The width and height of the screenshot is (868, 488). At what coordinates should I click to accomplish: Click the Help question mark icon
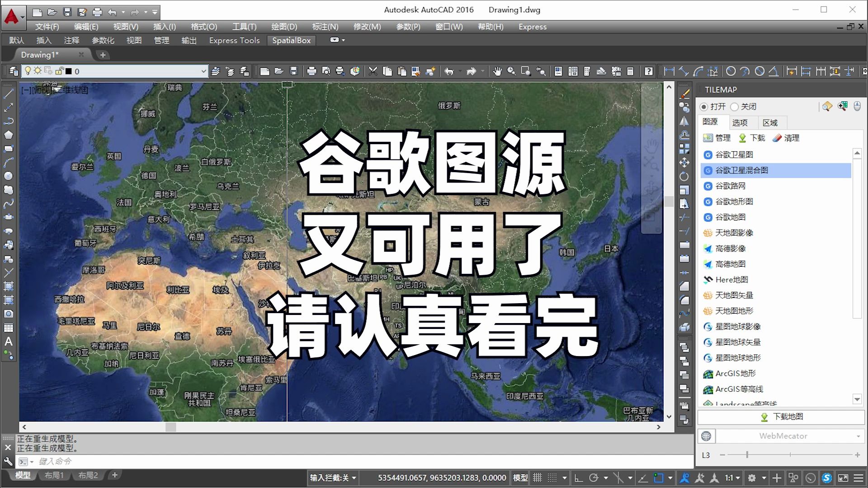pos(649,71)
